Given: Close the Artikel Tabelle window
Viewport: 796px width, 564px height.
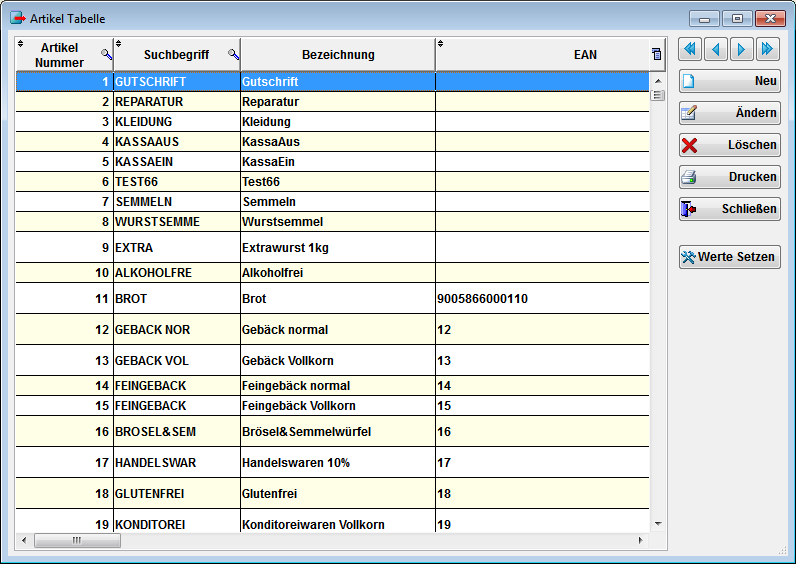Looking at the screenshot, I should click(770, 19).
